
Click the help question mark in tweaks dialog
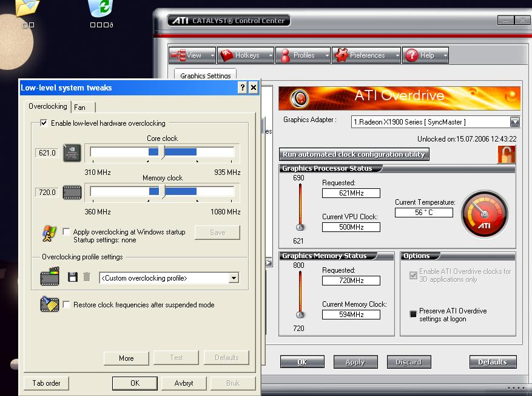(x=242, y=87)
